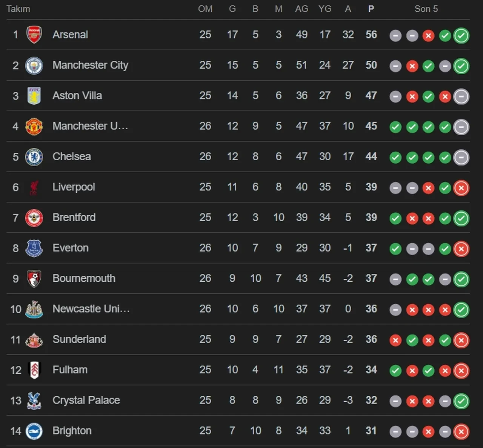Click the P points column header
The image size is (483, 448).
[371, 9]
